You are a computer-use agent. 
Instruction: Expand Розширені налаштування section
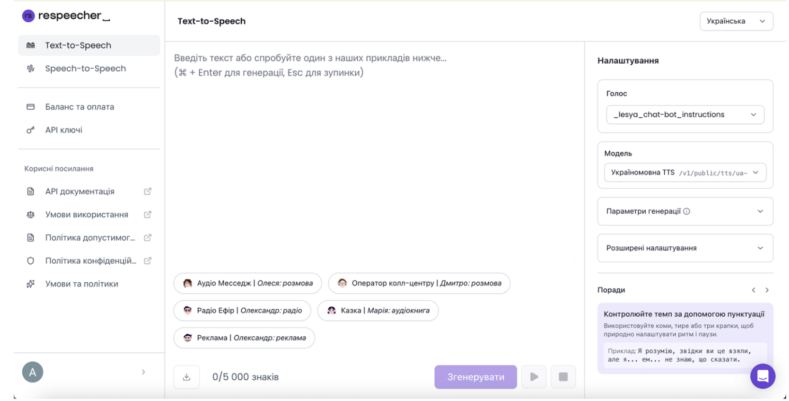(685, 248)
